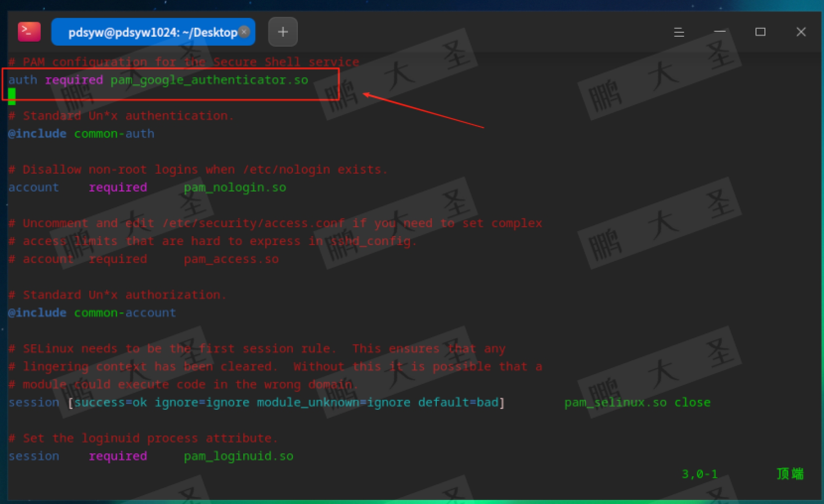Click the green block cursor in the editor
This screenshot has height=504, width=824.
[11, 95]
